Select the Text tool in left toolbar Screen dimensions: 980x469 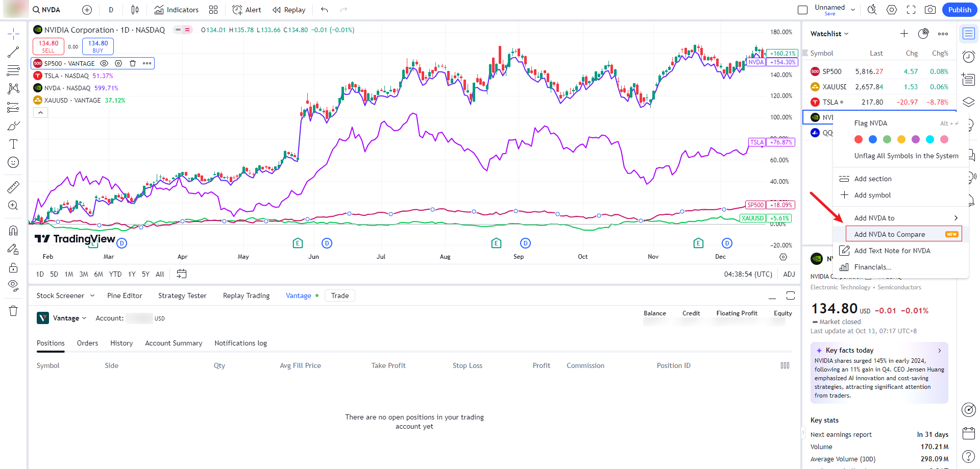click(x=13, y=144)
